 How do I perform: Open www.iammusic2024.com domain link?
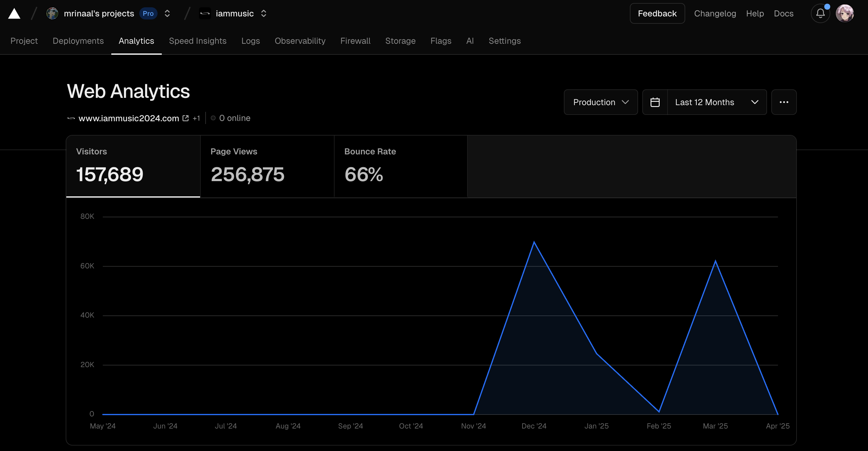129,118
